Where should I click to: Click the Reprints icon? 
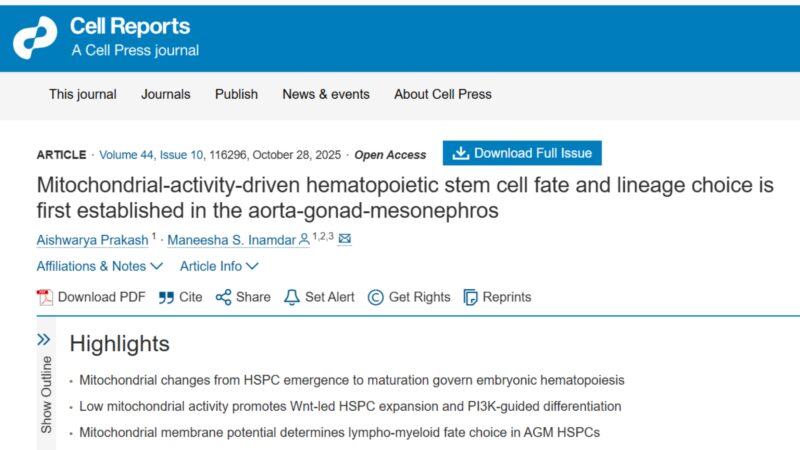tap(470, 297)
